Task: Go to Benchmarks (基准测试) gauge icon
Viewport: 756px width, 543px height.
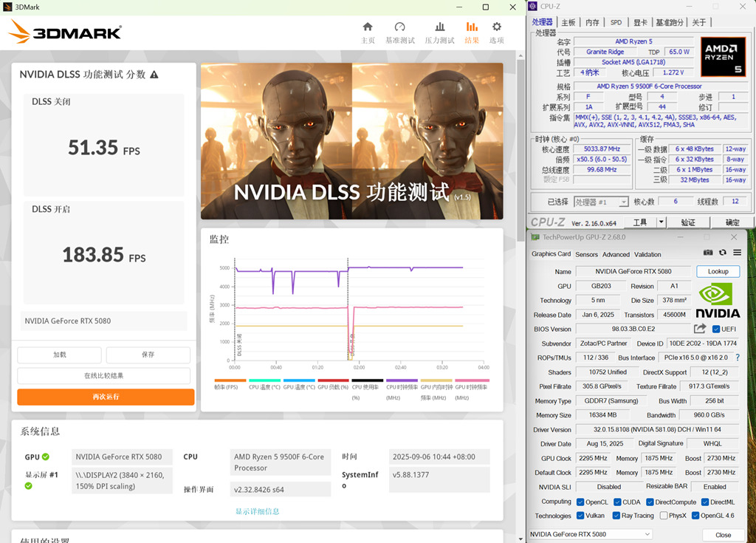Action: tap(400, 27)
